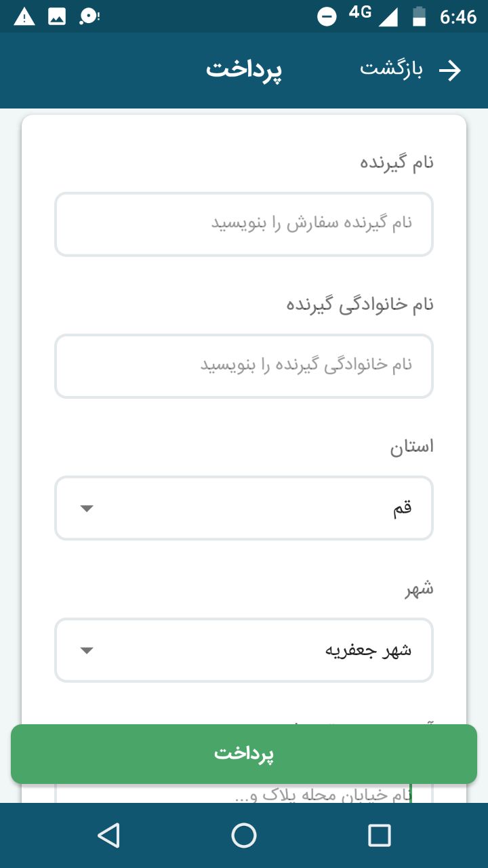Focus the نام خانوادگی گیرنده input field
The height and width of the screenshot is (868, 488).
pyautogui.click(x=244, y=366)
